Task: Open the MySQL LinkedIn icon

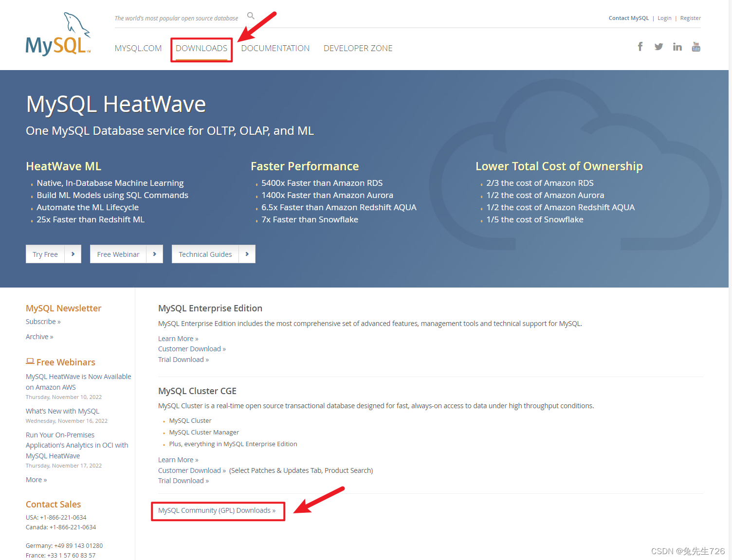Action: coord(677,47)
